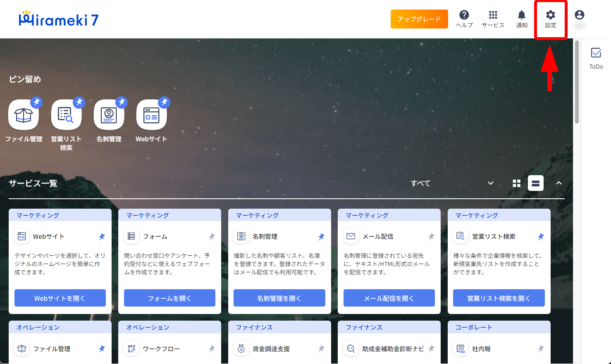The width and height of the screenshot is (611, 364).
Task: Unpin 名刺管理 via card pin
Action: [321, 237]
